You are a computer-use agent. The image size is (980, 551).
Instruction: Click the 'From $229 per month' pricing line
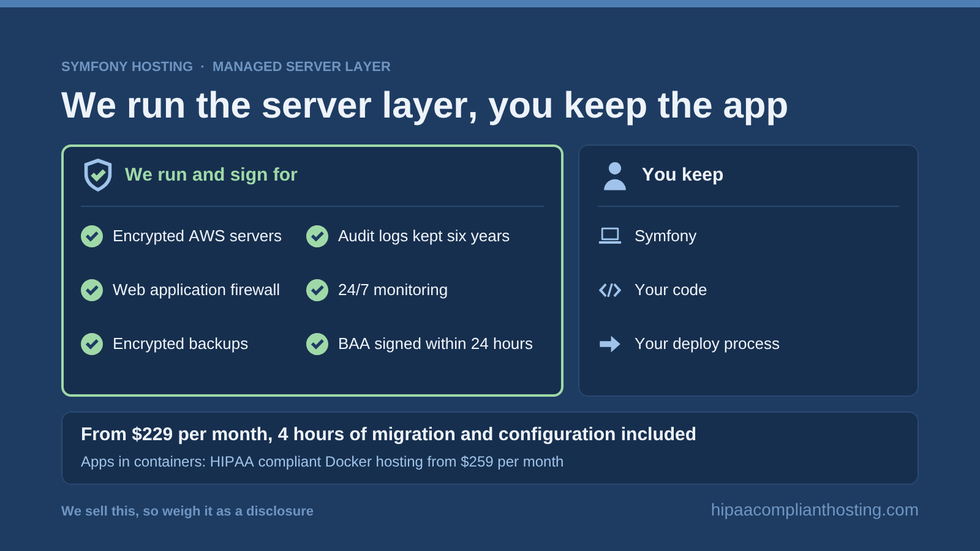[x=388, y=434]
